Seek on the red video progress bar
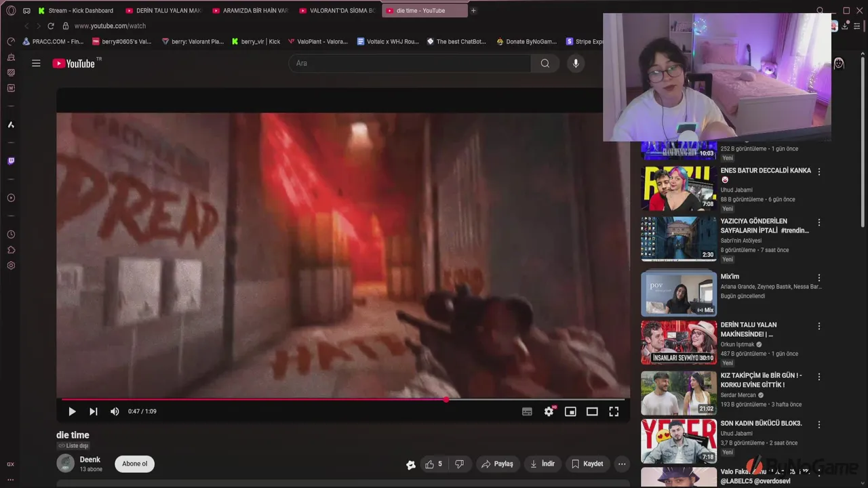 coord(342,399)
